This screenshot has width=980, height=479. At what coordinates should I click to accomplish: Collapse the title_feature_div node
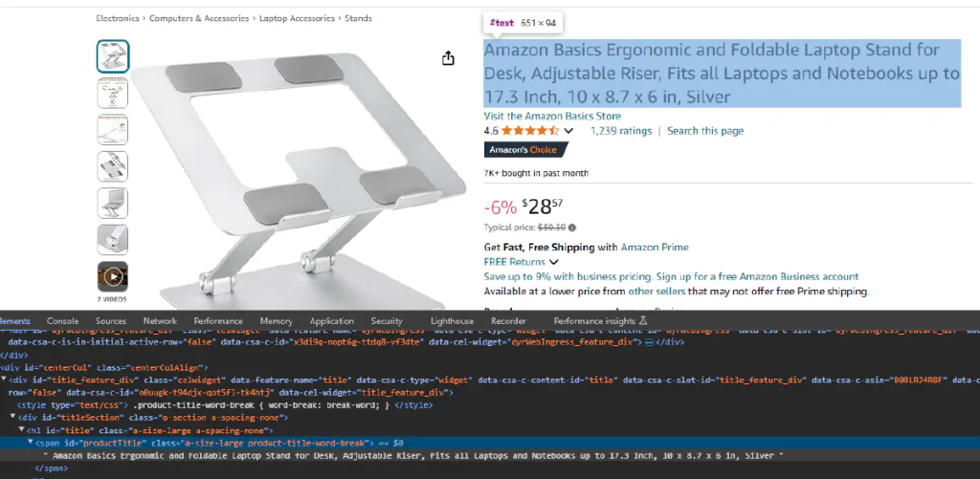tap(5, 380)
